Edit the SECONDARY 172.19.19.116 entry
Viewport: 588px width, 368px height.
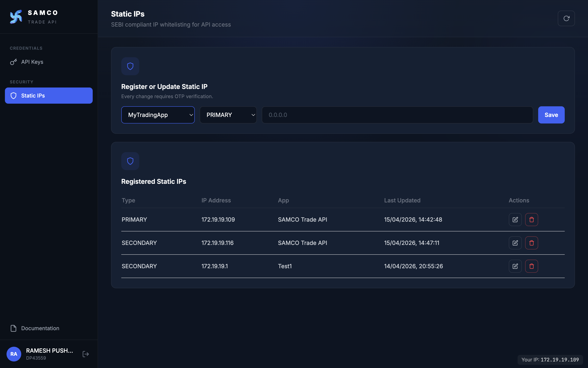(x=515, y=243)
